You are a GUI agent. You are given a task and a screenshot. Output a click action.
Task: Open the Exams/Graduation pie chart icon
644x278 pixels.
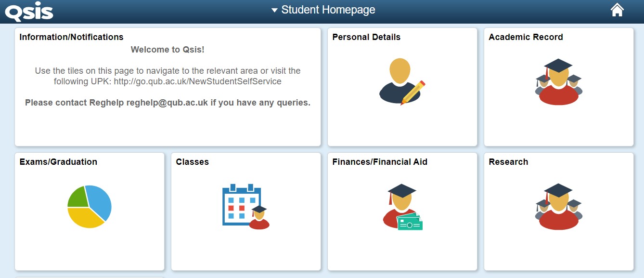click(89, 207)
